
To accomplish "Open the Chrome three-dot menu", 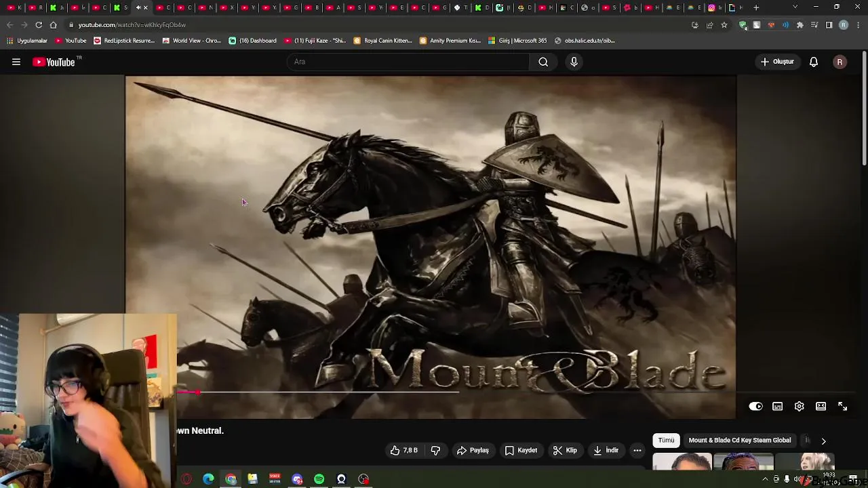I will (x=858, y=25).
